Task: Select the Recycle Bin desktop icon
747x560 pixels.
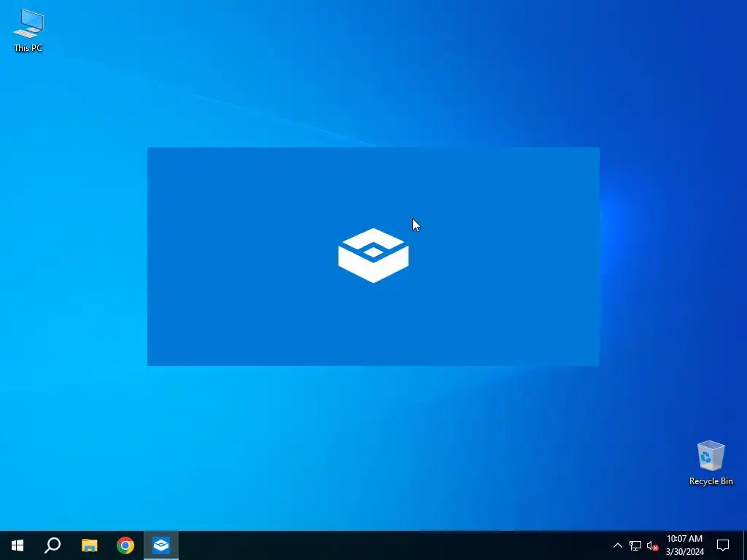Action: point(711,463)
